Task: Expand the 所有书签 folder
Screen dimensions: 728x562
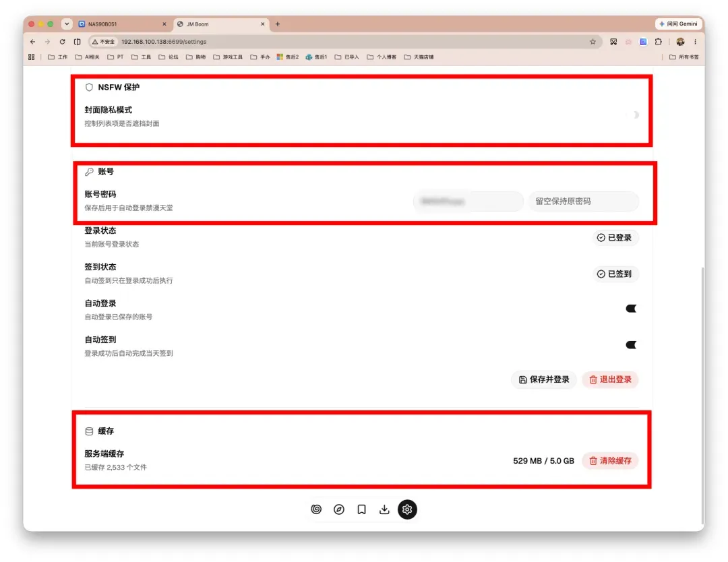Action: [x=684, y=57]
